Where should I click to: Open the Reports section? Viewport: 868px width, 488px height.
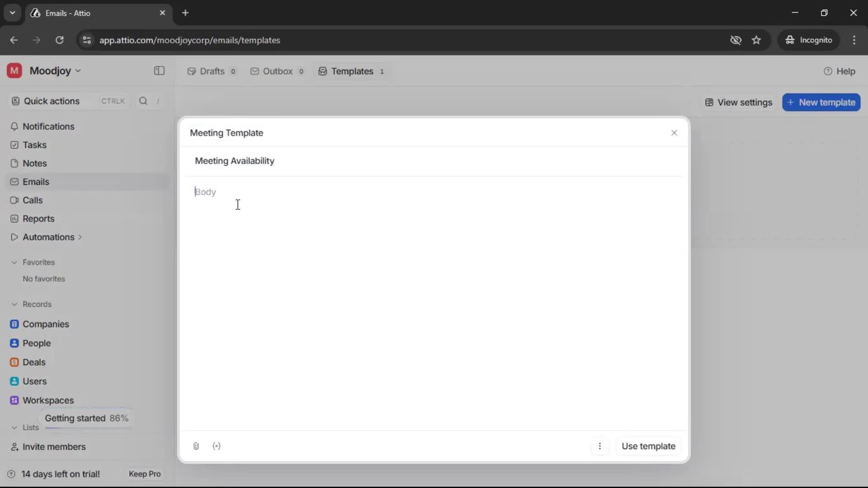click(x=38, y=218)
